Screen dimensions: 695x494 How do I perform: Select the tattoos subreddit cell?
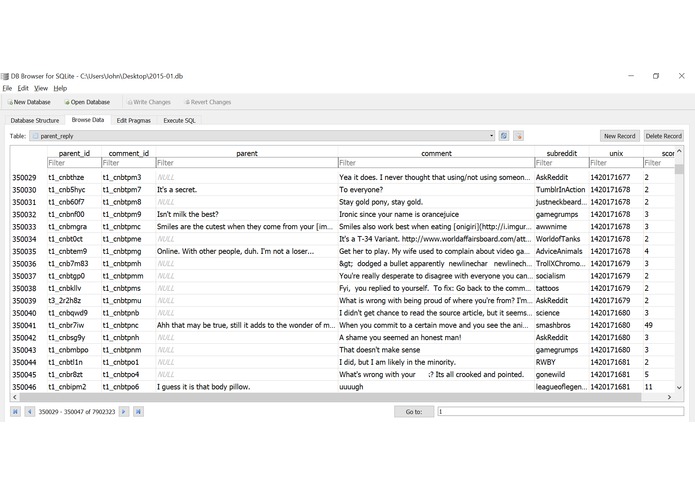click(x=562, y=288)
